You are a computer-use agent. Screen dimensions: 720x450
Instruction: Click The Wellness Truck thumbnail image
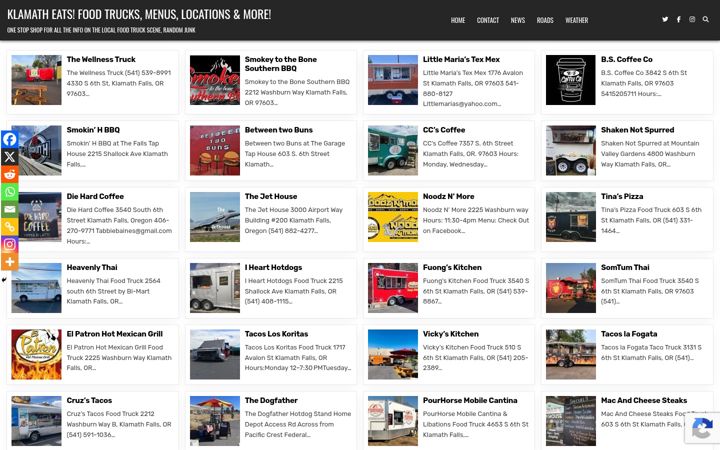click(x=36, y=80)
